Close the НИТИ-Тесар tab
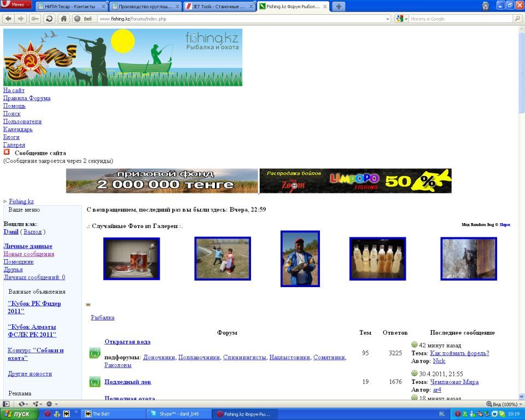 103,7
